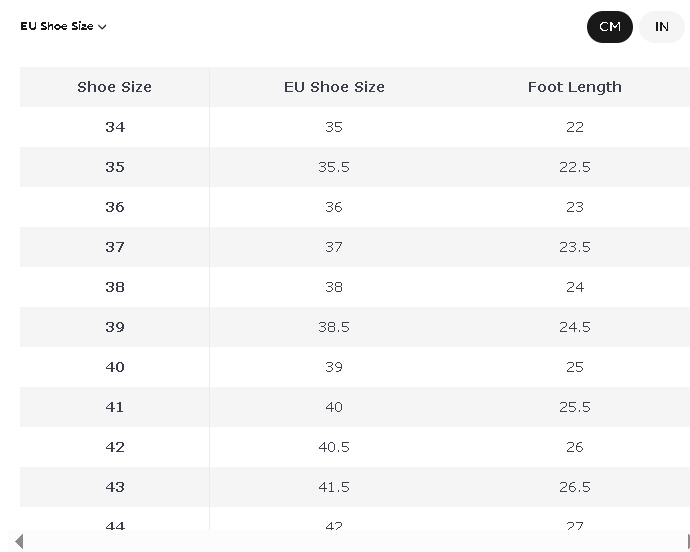The image size is (690, 552).
Task: Click shoe size 43 in first column
Action: click(114, 487)
